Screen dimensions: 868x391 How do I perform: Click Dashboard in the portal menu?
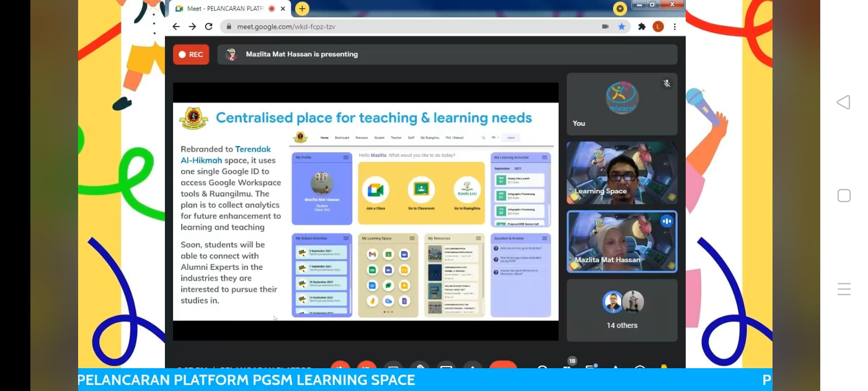click(x=342, y=138)
